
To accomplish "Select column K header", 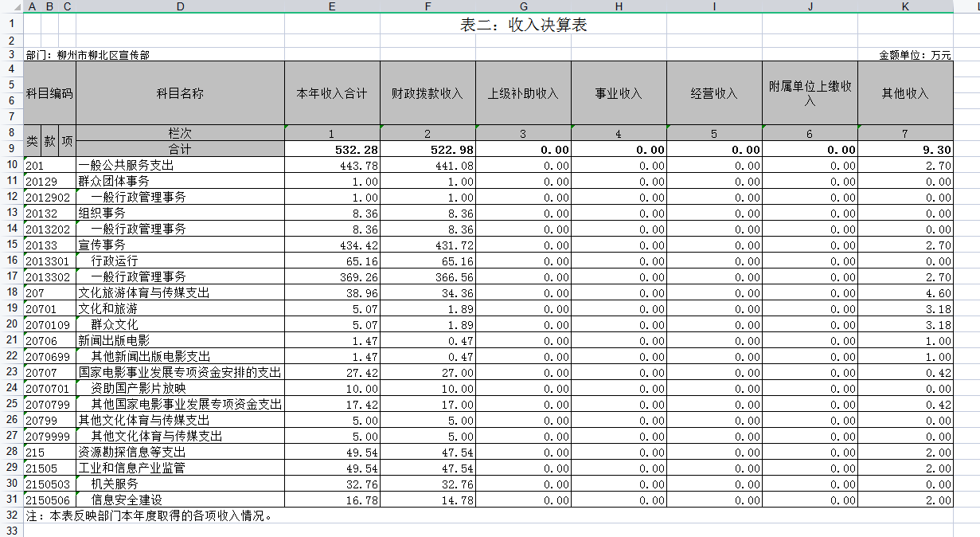I will [905, 6].
